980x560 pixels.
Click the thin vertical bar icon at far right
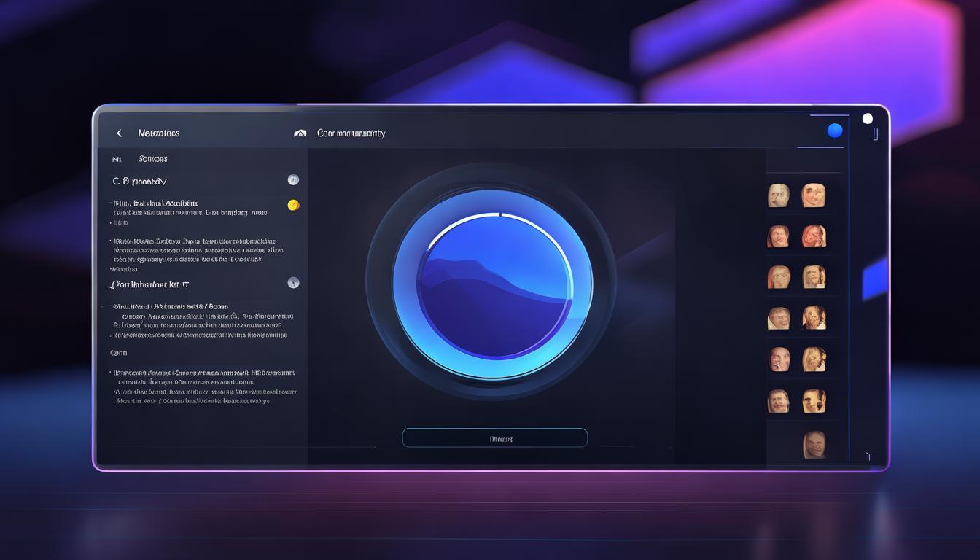point(875,134)
